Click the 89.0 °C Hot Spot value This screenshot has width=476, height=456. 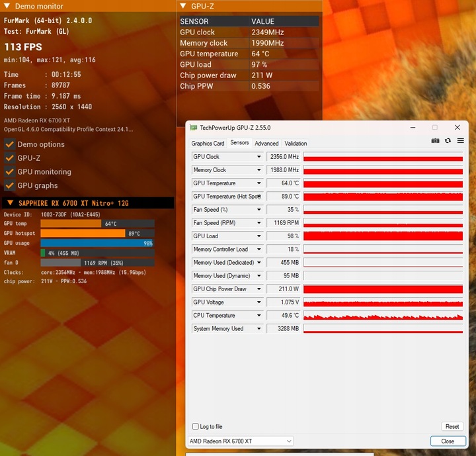coord(284,197)
